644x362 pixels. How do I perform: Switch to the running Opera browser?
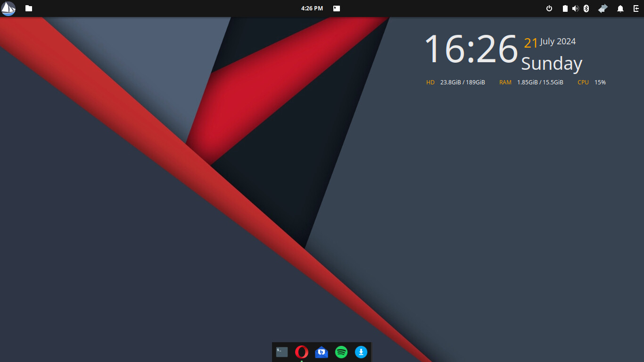point(302,352)
